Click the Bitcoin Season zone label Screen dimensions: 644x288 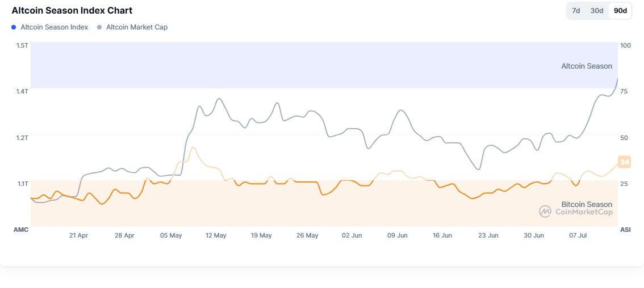587,204
